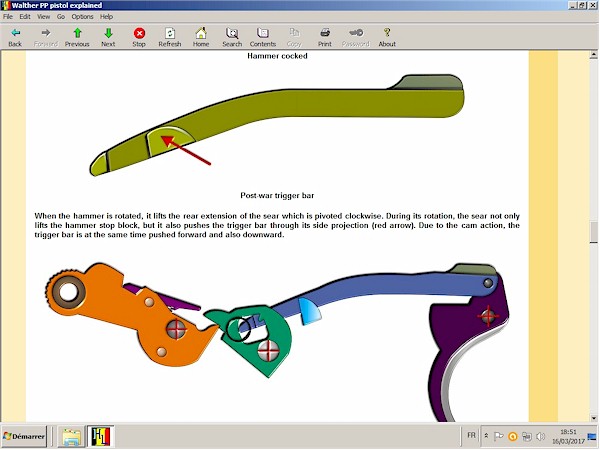Click the scroll down arrow

tap(593, 418)
